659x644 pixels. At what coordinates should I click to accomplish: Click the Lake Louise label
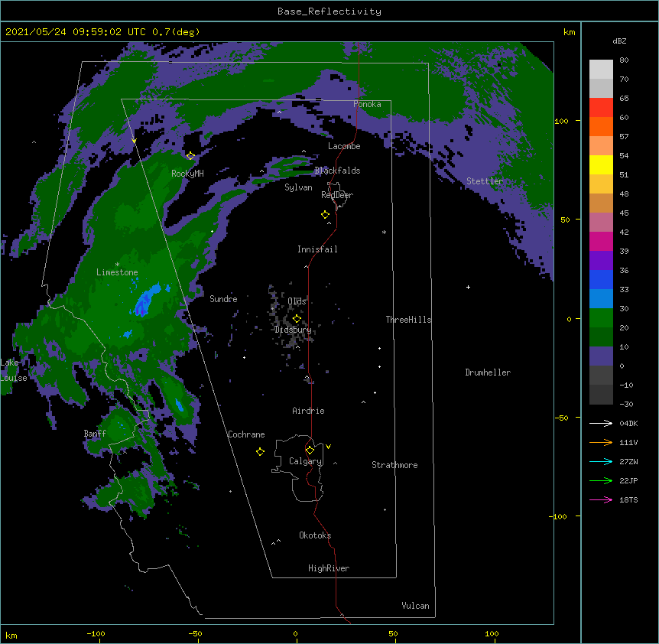point(12,370)
